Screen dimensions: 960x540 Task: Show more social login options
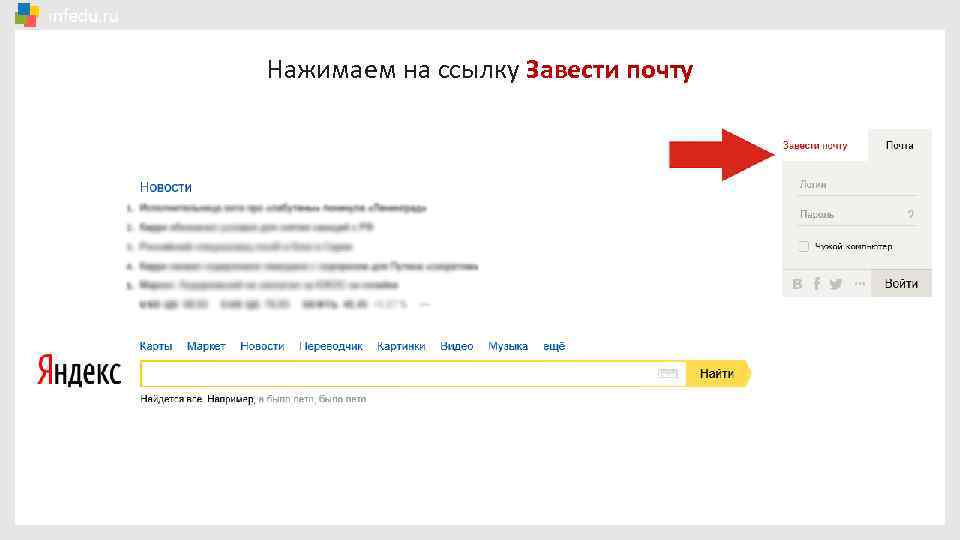860,284
